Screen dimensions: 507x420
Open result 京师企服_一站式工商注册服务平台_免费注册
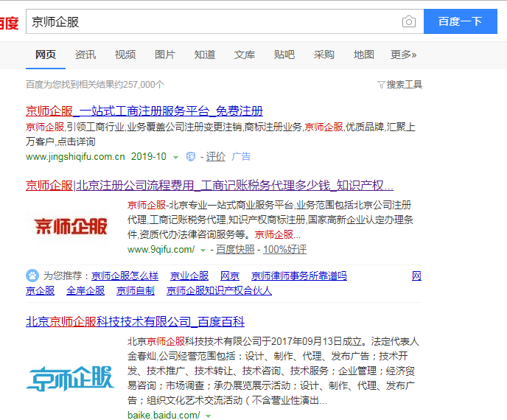pyautogui.click(x=144, y=111)
